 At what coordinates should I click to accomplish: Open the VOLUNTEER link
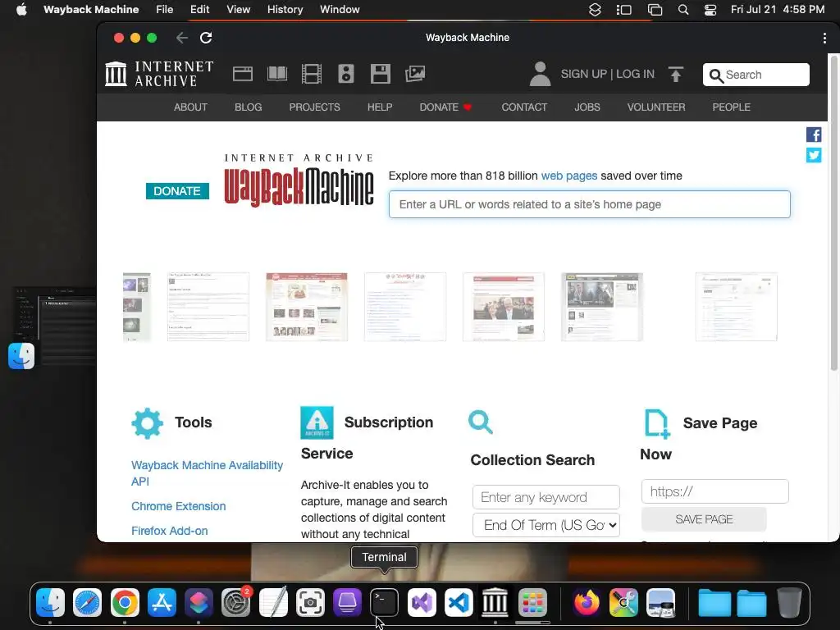point(656,107)
